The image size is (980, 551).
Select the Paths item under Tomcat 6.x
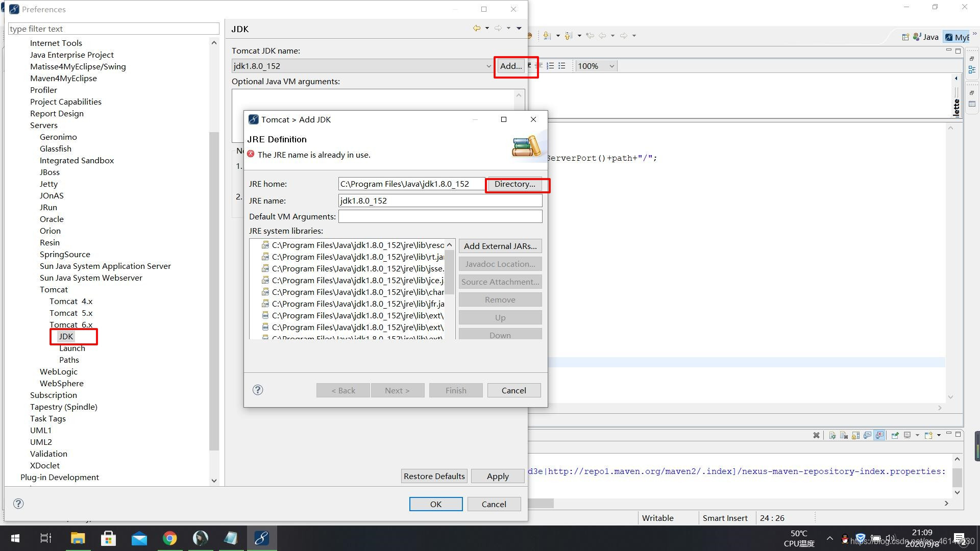pos(69,360)
